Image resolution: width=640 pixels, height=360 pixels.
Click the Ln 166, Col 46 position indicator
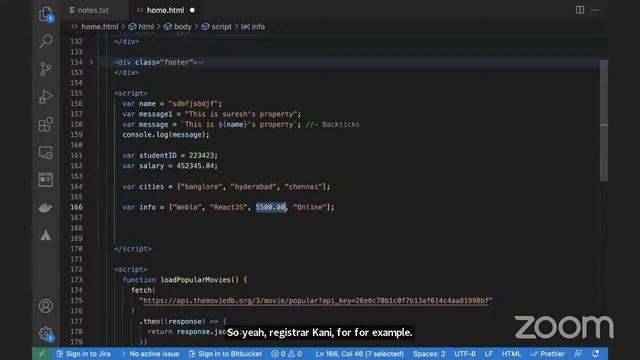(359, 353)
